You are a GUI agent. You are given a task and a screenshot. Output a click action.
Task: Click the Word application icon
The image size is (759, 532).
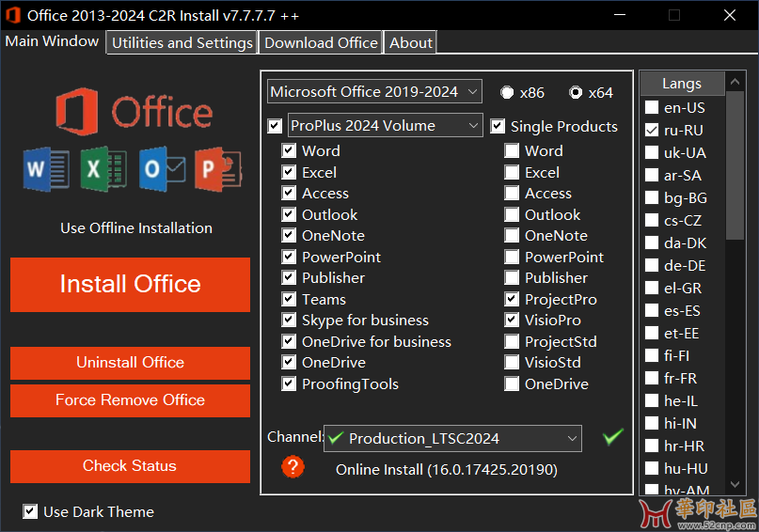pos(46,169)
